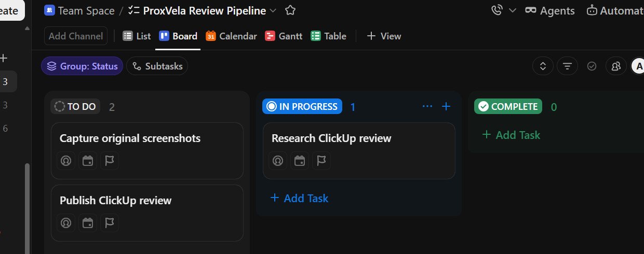Set priority flag on Capture original screenshots
The height and width of the screenshot is (254, 644).
coord(110,161)
